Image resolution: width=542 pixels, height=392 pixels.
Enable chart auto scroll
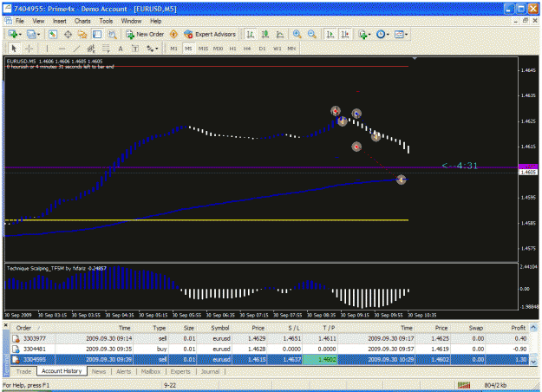click(x=330, y=34)
